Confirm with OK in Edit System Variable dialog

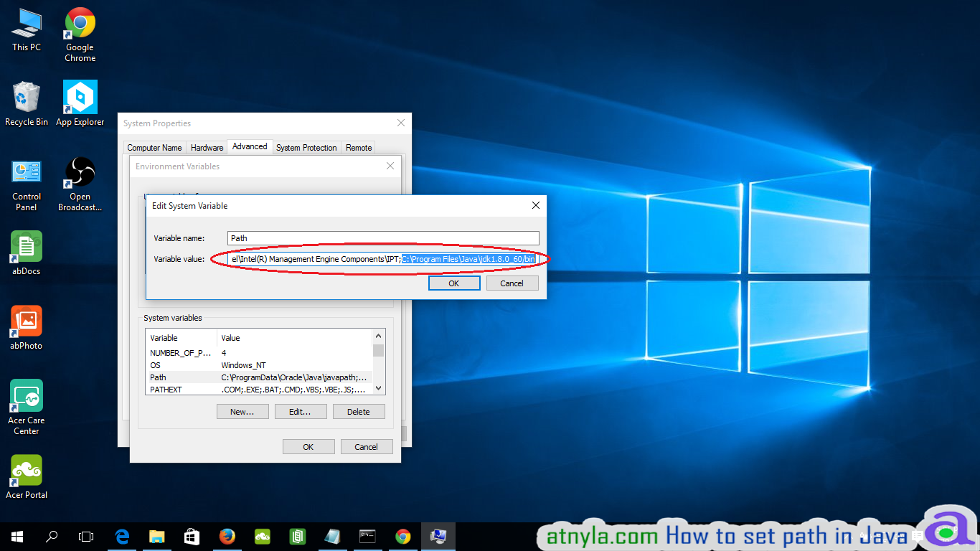tap(454, 283)
